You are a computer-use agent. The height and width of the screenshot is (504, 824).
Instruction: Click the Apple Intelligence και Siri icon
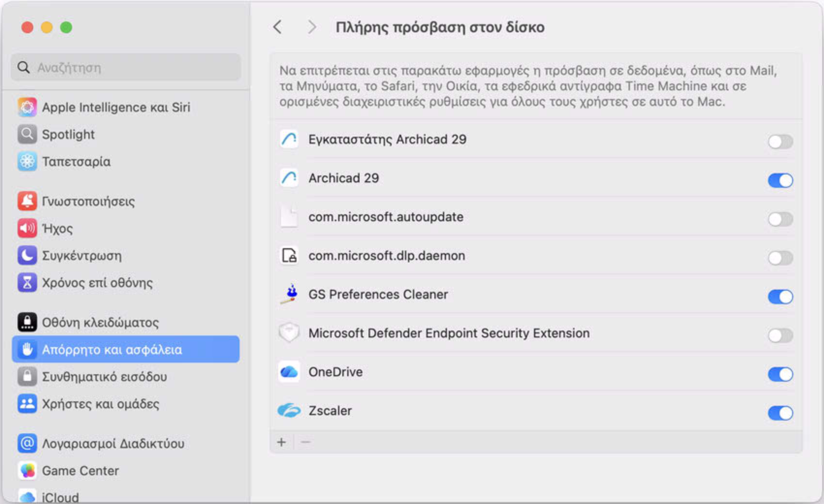coord(27,107)
